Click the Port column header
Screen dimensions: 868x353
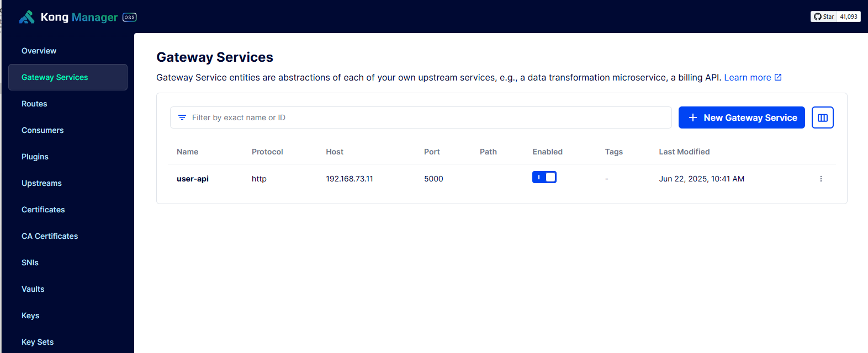click(432, 152)
